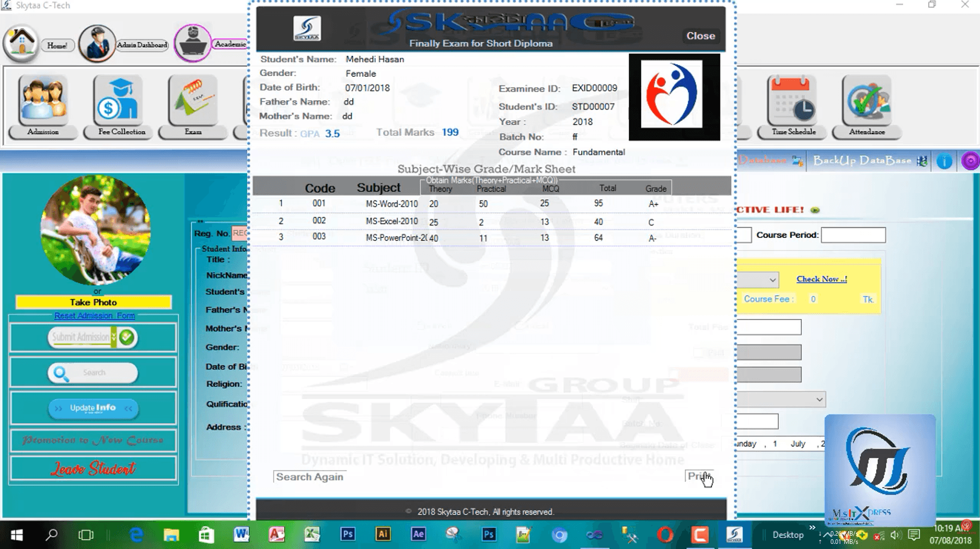
Task: Click the green check on Submit Admission
Action: (126, 337)
